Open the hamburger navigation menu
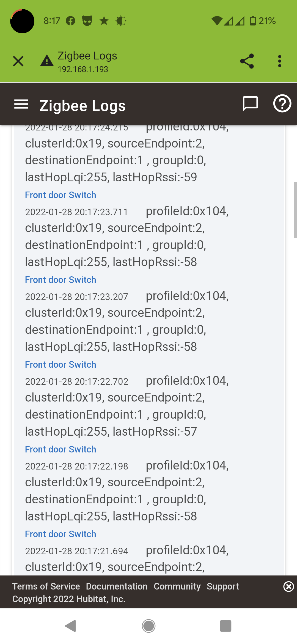This screenshot has height=644, width=297. click(21, 104)
